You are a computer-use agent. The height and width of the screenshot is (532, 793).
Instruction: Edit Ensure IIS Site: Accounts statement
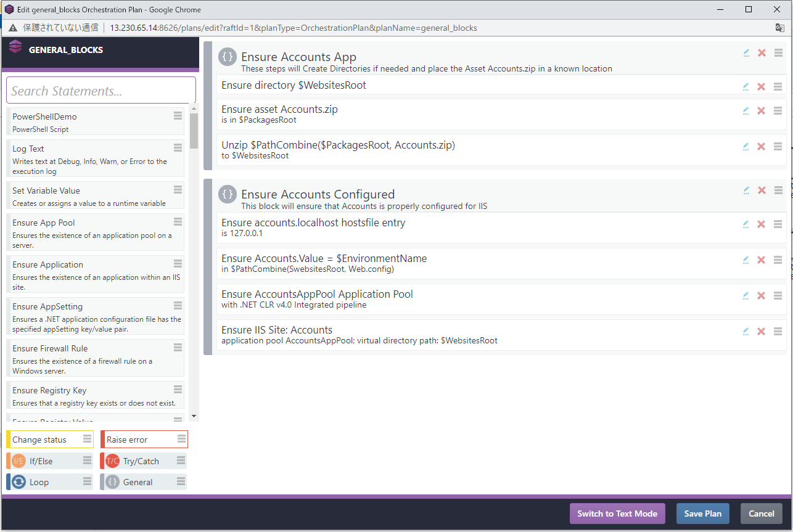pos(746,332)
